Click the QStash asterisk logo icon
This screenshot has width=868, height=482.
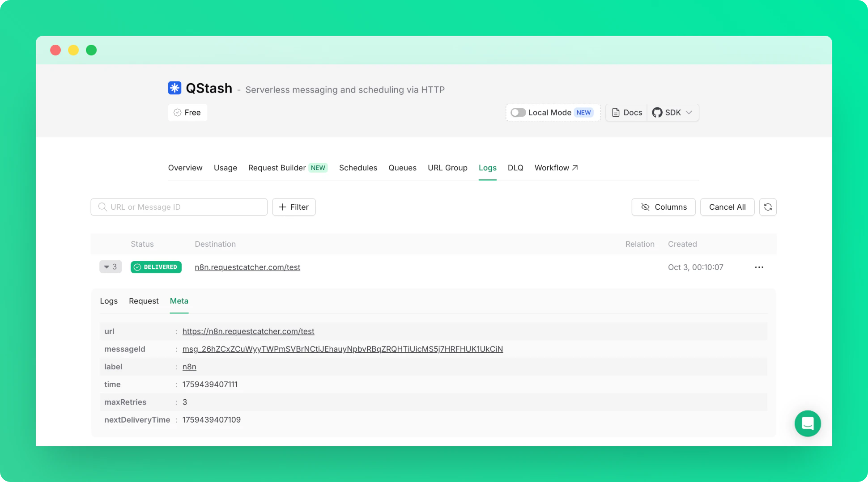click(174, 88)
